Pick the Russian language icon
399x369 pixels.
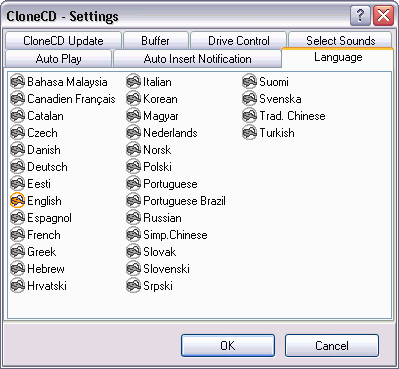tap(133, 217)
